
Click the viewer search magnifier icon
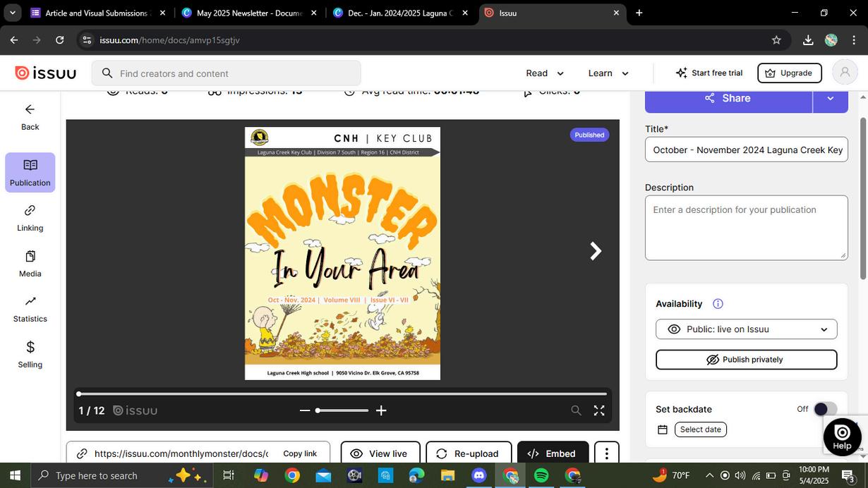[576, 410]
